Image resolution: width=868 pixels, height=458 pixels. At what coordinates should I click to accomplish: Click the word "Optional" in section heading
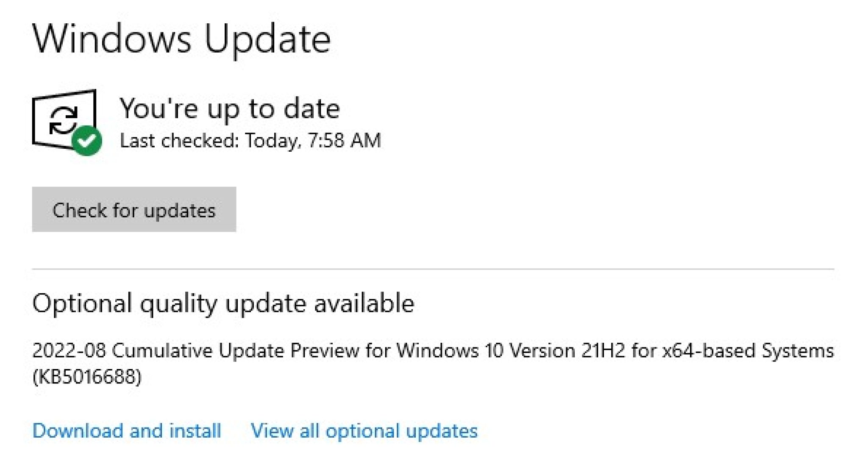click(x=82, y=303)
